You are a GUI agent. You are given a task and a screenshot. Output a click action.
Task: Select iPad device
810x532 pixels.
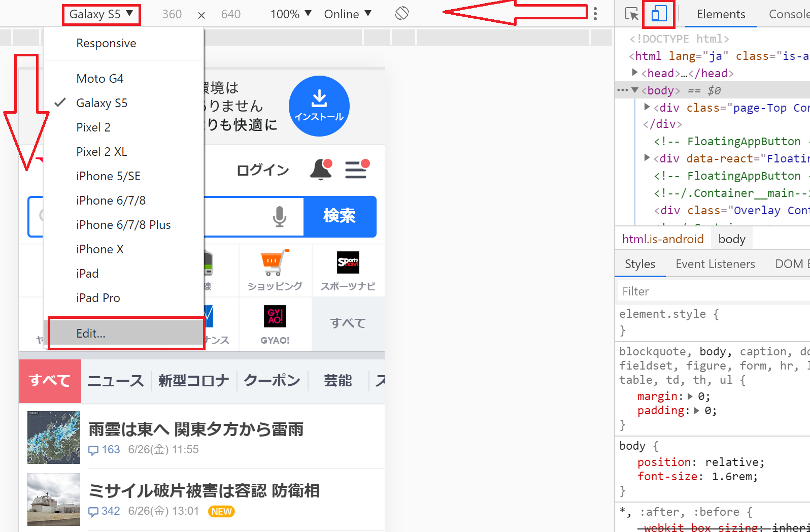point(124,274)
